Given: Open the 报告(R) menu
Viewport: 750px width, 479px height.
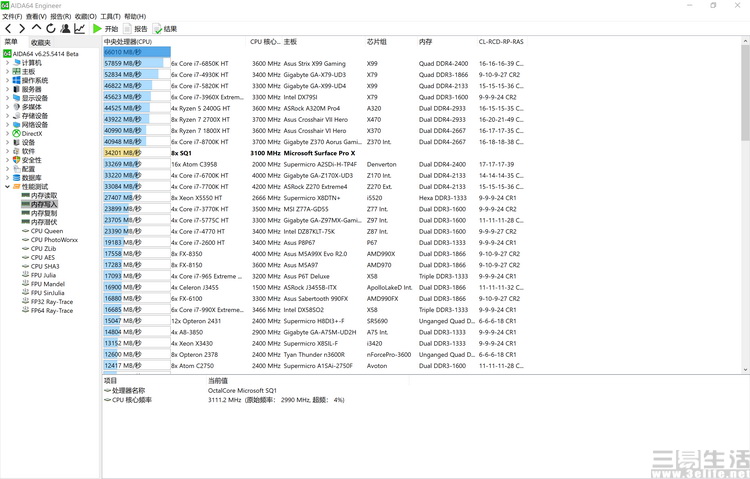Looking at the screenshot, I should coord(61,16).
